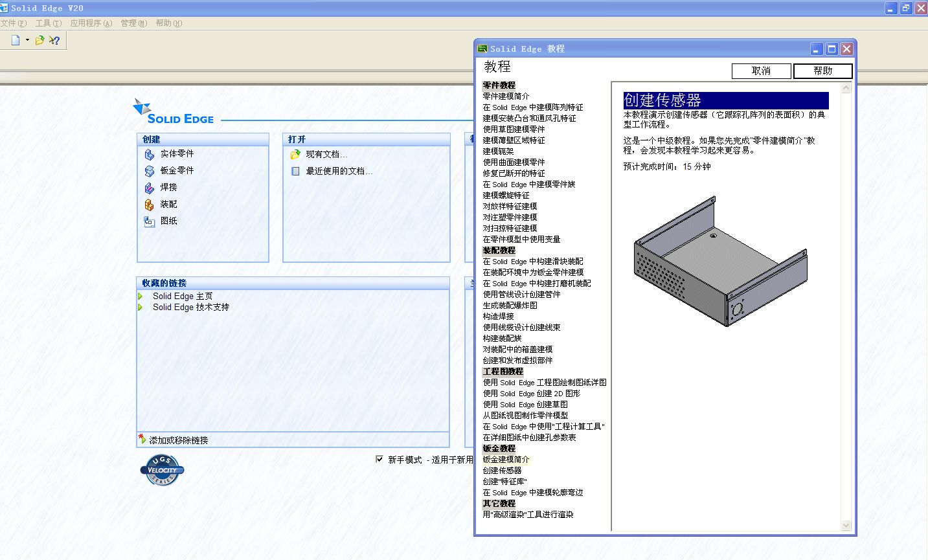Viewport: 928px width, 560px height.
Task: Select the 修复已断开的特征 tutorial
Action: tap(514, 174)
